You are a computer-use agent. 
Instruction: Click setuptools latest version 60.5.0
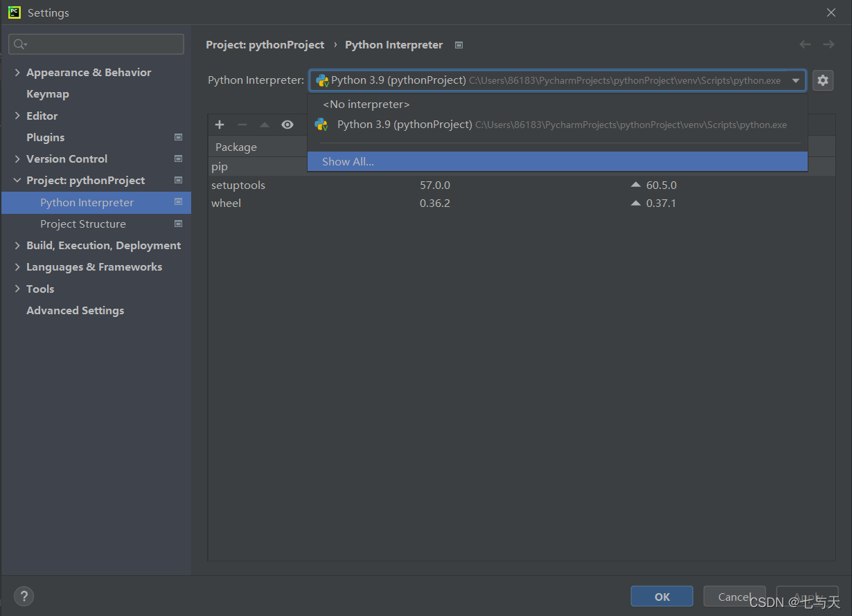(662, 185)
